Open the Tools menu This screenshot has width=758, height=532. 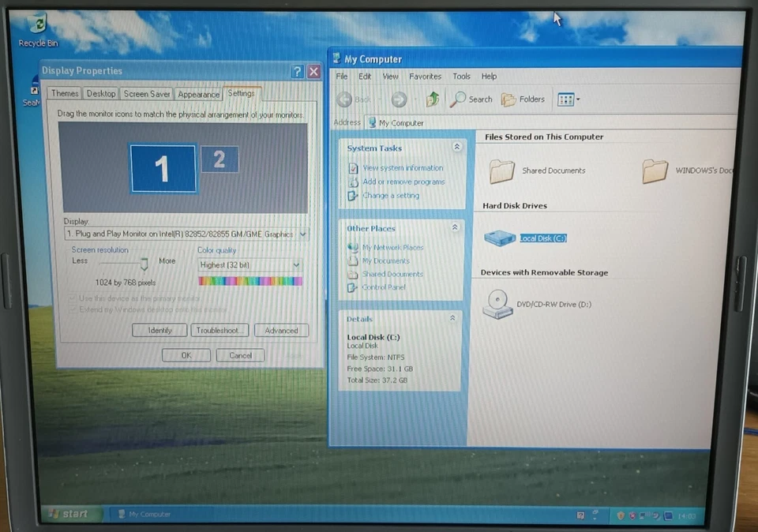[461, 76]
